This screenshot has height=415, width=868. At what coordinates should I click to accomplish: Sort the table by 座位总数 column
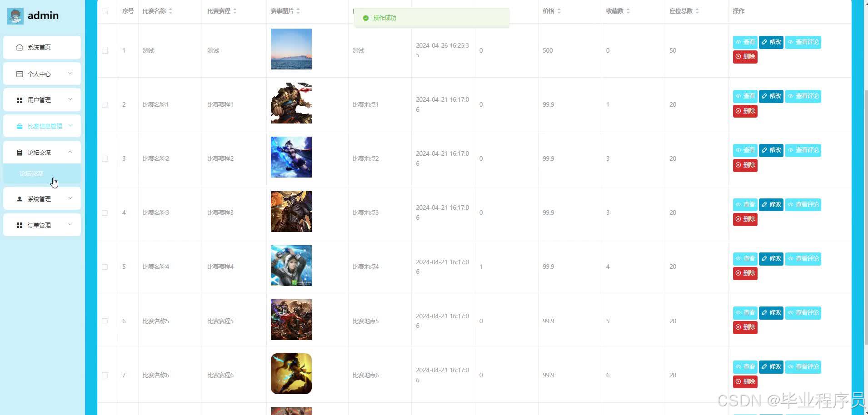click(697, 11)
